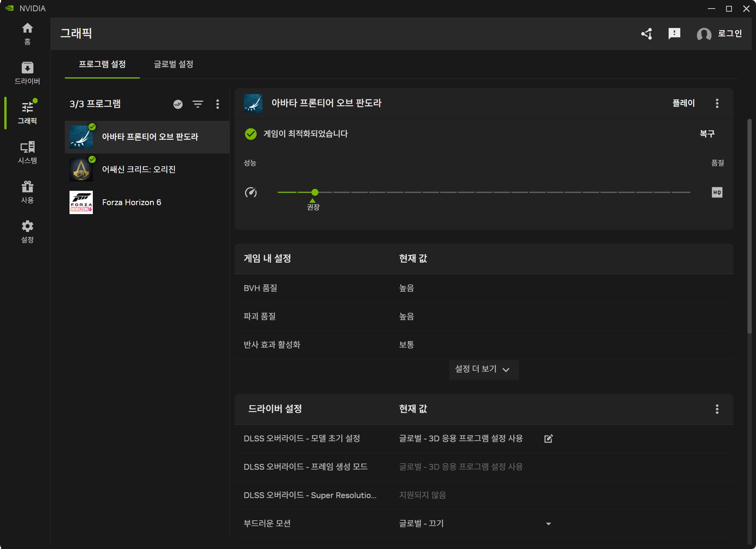Click DLSS 오버라이드 - Super Resolution row
The width and height of the screenshot is (756, 549).
coord(484,495)
